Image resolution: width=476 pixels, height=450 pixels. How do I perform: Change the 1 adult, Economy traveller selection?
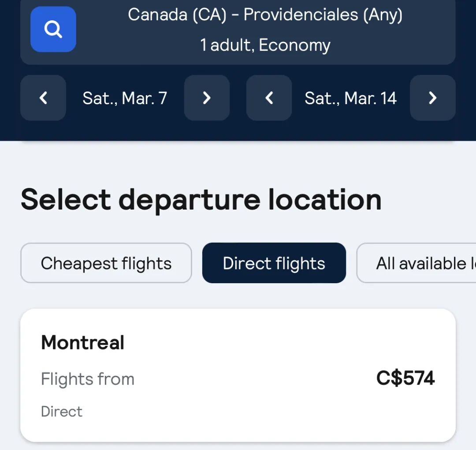[265, 45]
